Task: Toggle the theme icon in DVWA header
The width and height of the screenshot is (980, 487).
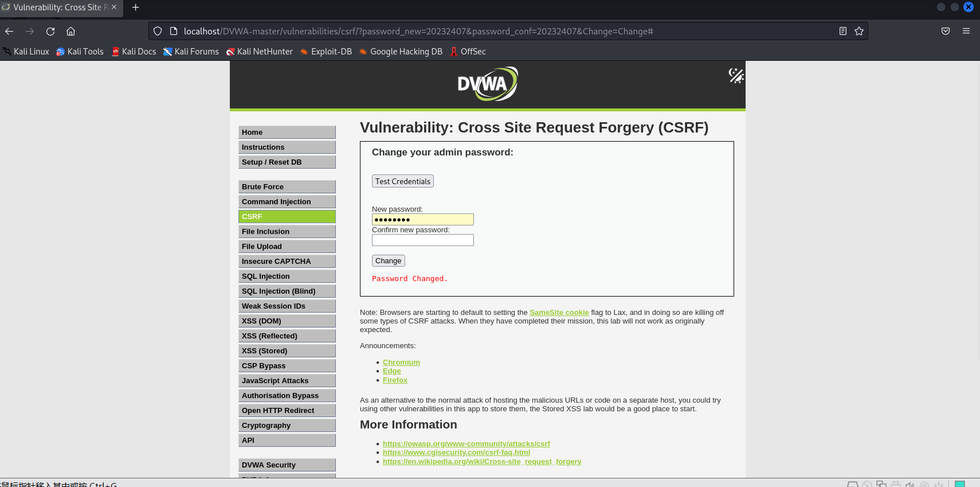Action: tap(736, 75)
